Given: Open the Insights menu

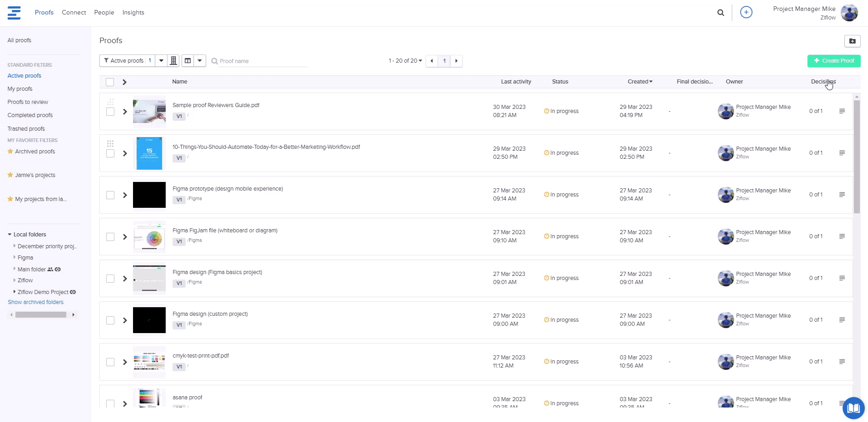Looking at the screenshot, I should coord(133,13).
